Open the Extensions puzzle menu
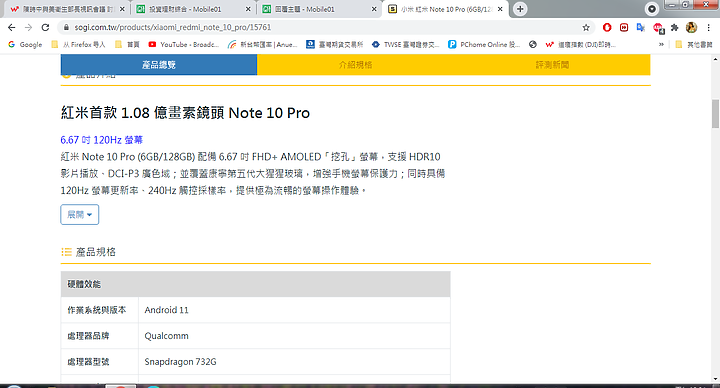This screenshot has height=388, width=720. [x=675, y=28]
